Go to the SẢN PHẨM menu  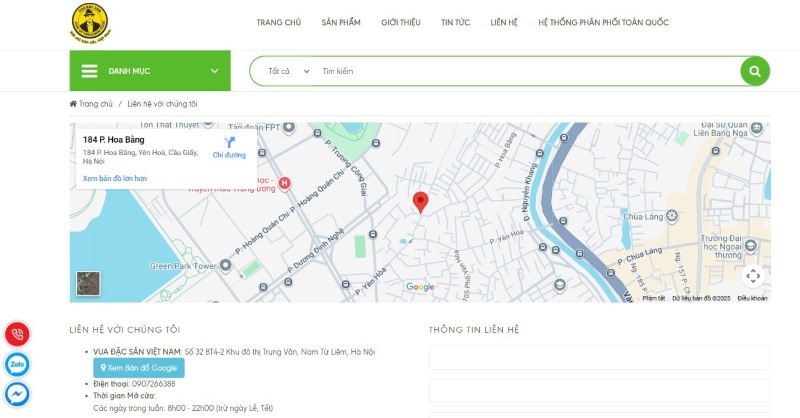click(341, 22)
